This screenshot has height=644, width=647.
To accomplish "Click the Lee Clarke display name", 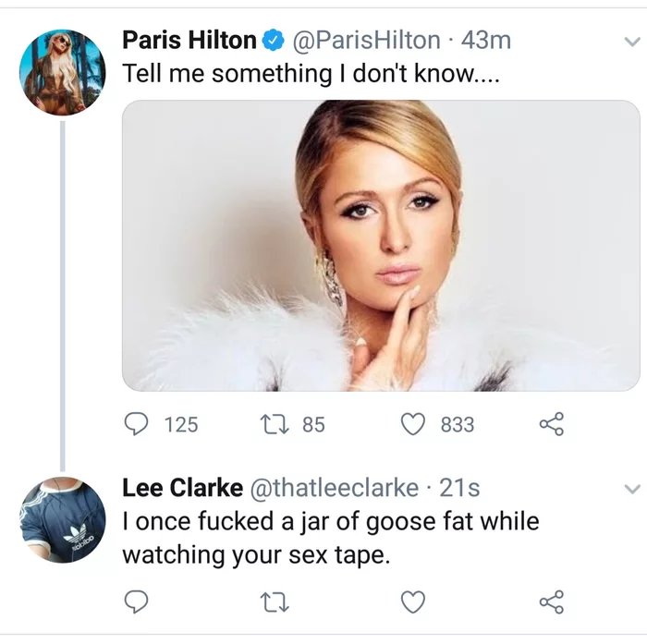I will (182, 488).
